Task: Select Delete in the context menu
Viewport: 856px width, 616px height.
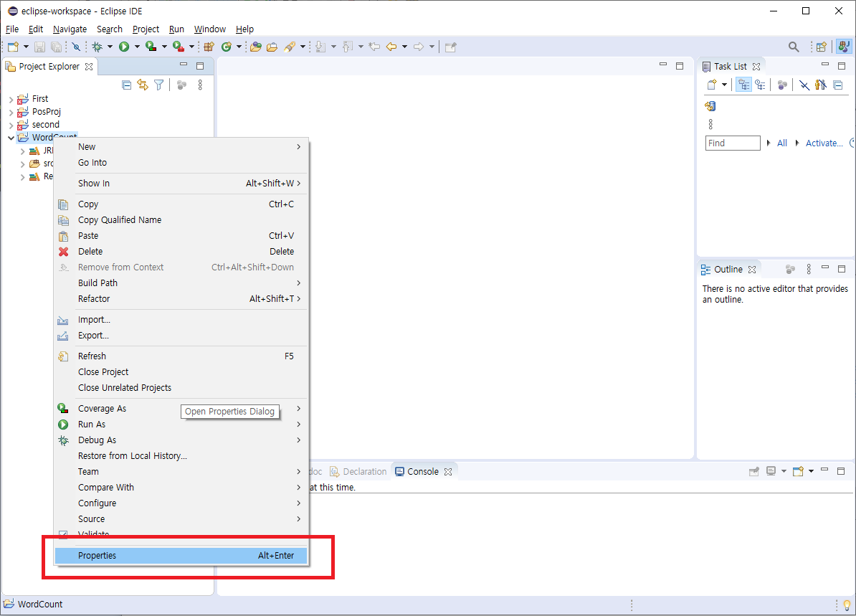Action: click(x=181, y=252)
